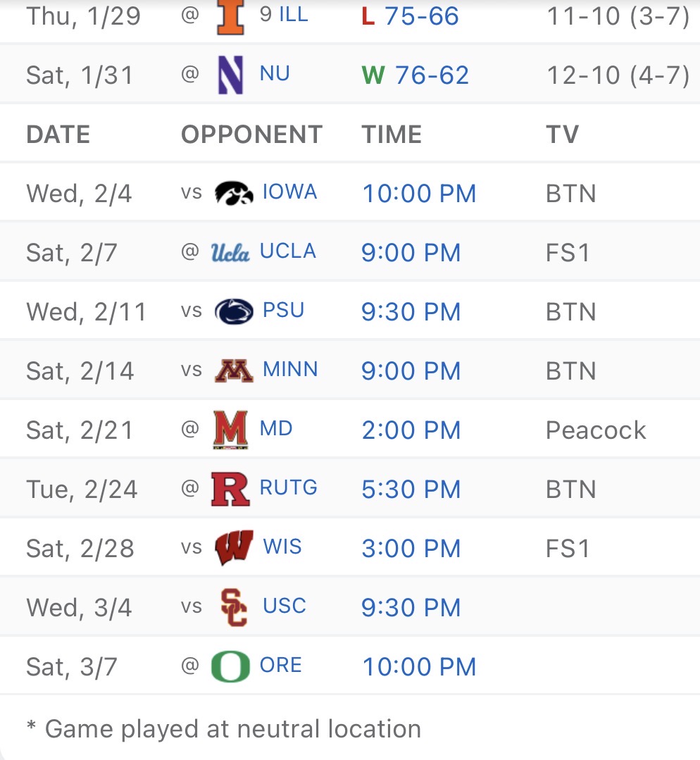The image size is (700, 760).
Task: Select the 10:00 PM Iowa game time
Action: (x=419, y=194)
